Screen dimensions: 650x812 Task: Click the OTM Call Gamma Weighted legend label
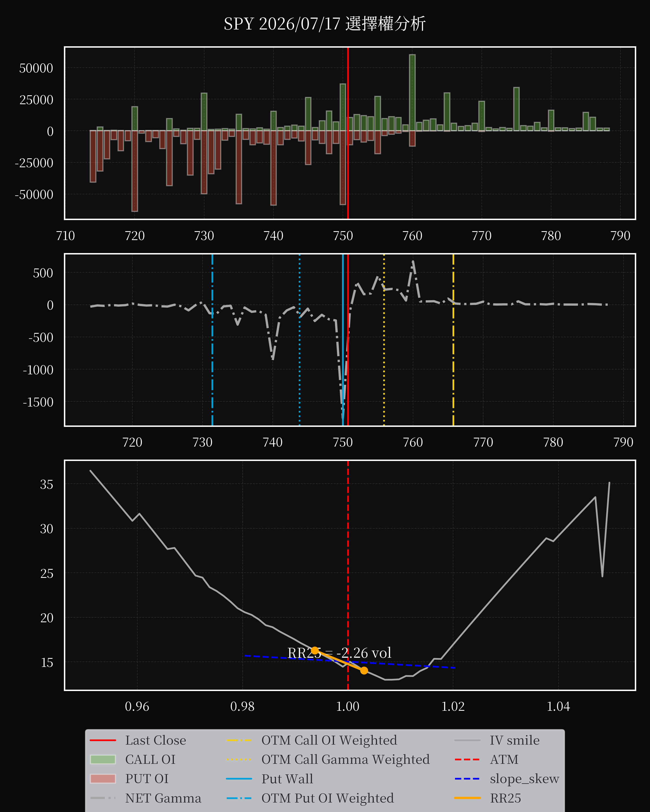(346, 759)
